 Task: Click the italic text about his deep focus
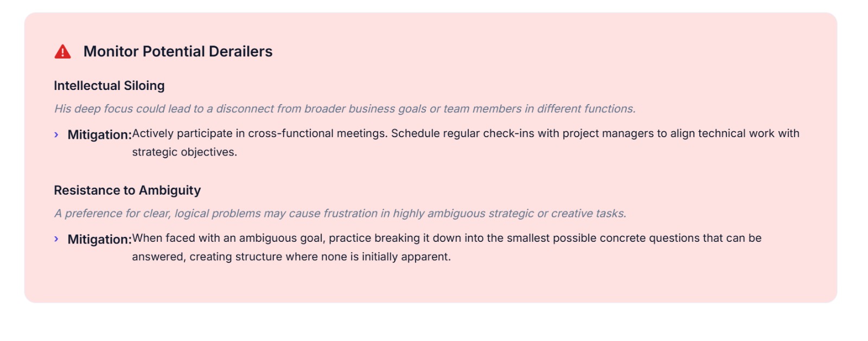pos(344,109)
